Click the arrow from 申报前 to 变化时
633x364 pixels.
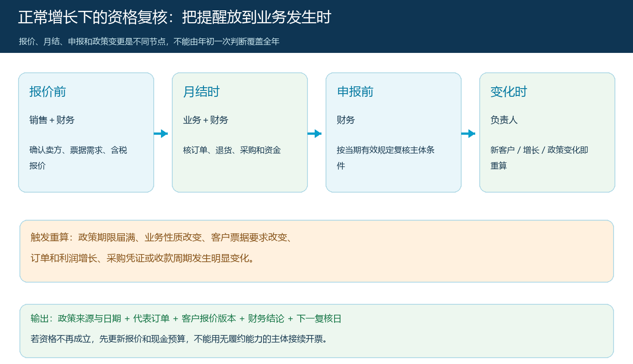point(468,133)
